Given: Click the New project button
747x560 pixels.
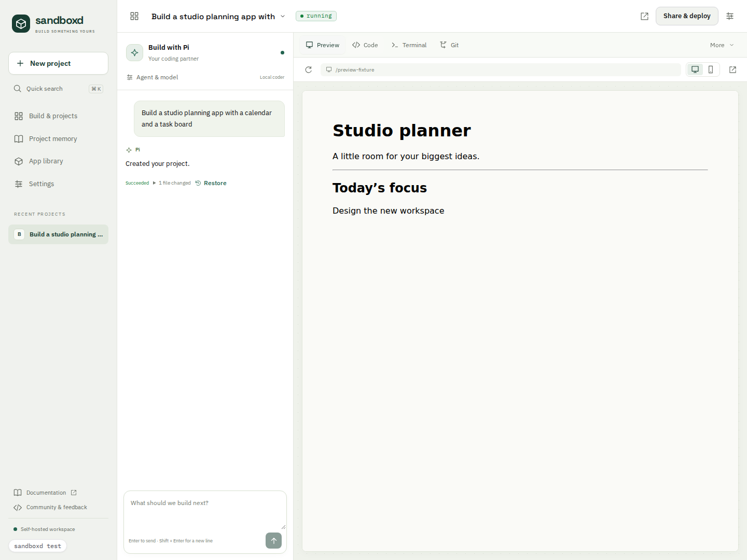Looking at the screenshot, I should [x=58, y=63].
